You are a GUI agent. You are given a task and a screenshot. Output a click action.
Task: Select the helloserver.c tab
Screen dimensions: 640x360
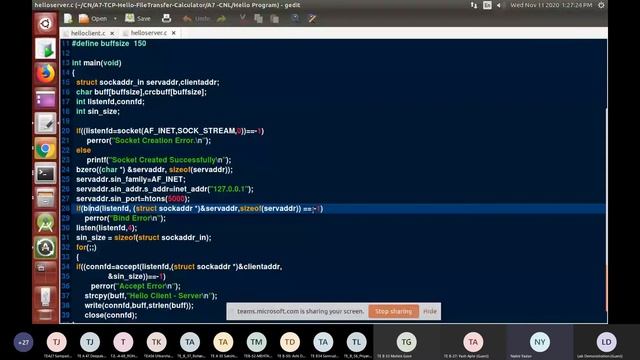pos(148,33)
